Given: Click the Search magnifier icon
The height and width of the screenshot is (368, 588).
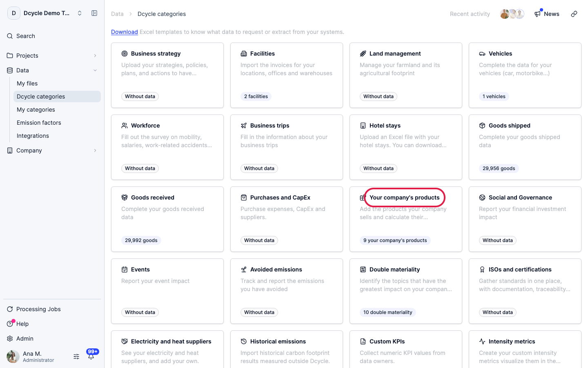Looking at the screenshot, I should pyautogui.click(x=10, y=36).
